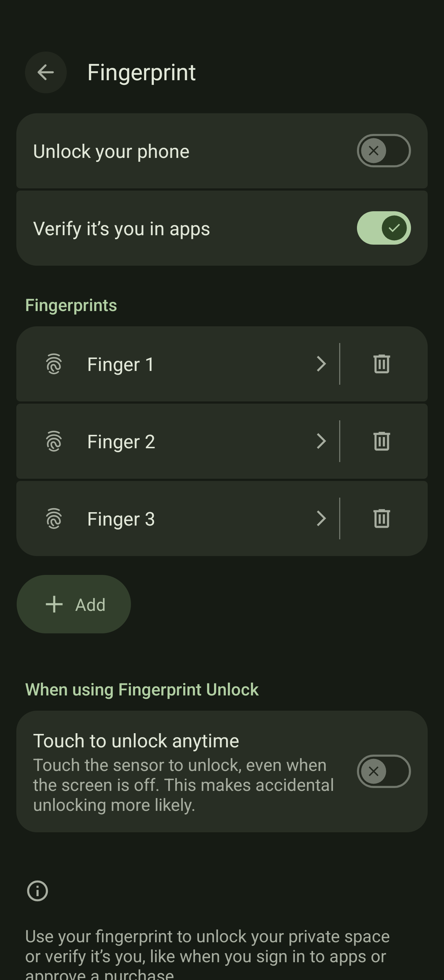Tap the info circle icon
The width and height of the screenshot is (444, 980).
pyautogui.click(x=37, y=891)
